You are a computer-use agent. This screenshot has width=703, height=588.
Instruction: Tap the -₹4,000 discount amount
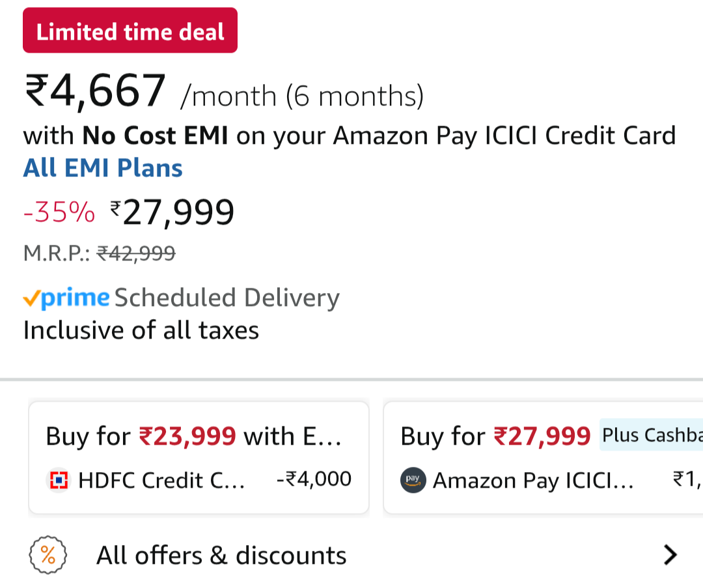pyautogui.click(x=314, y=479)
